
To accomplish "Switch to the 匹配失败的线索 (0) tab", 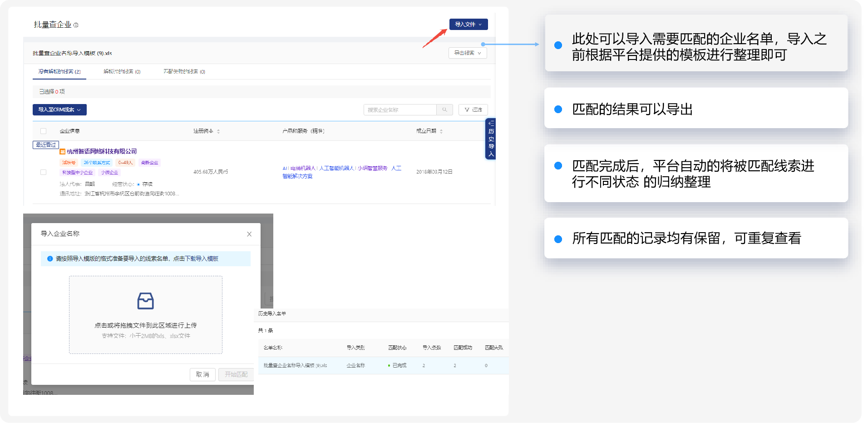I will pyautogui.click(x=184, y=72).
